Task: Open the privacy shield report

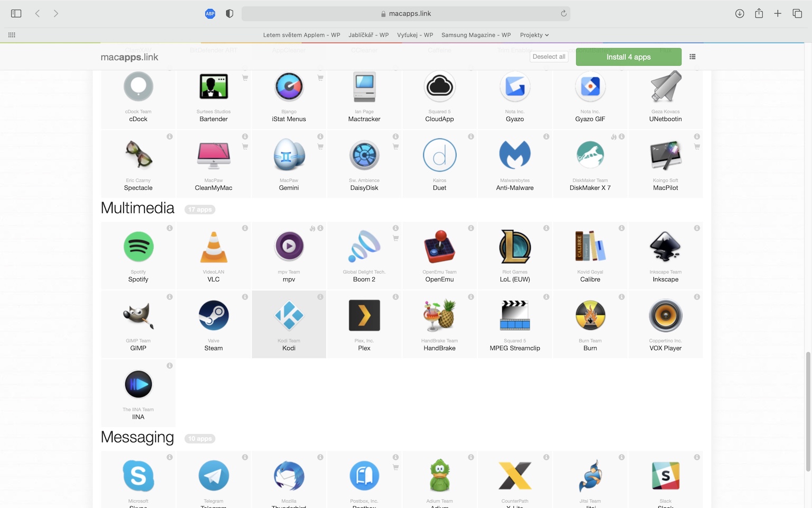Action: 229,14
